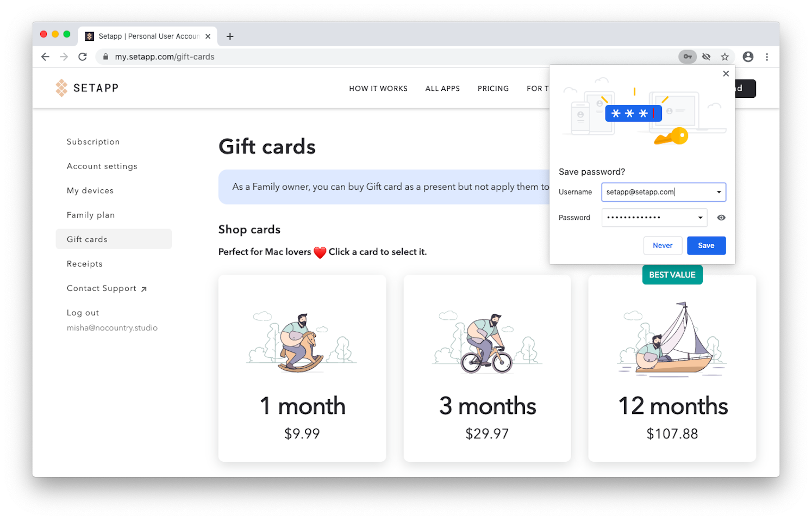Open the PRICING menu item
Screen dimensions: 812x520
[x=493, y=89]
